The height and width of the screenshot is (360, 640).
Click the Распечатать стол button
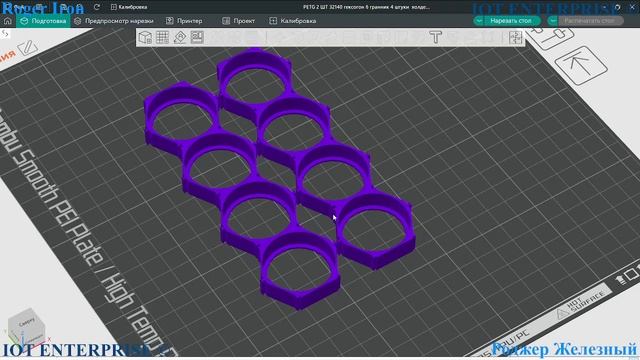point(590,20)
